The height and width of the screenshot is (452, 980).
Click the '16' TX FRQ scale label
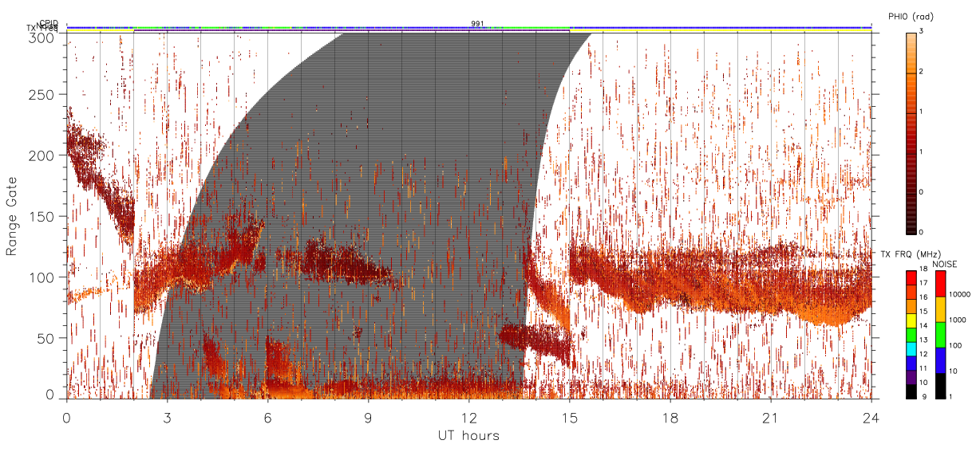[x=923, y=298]
